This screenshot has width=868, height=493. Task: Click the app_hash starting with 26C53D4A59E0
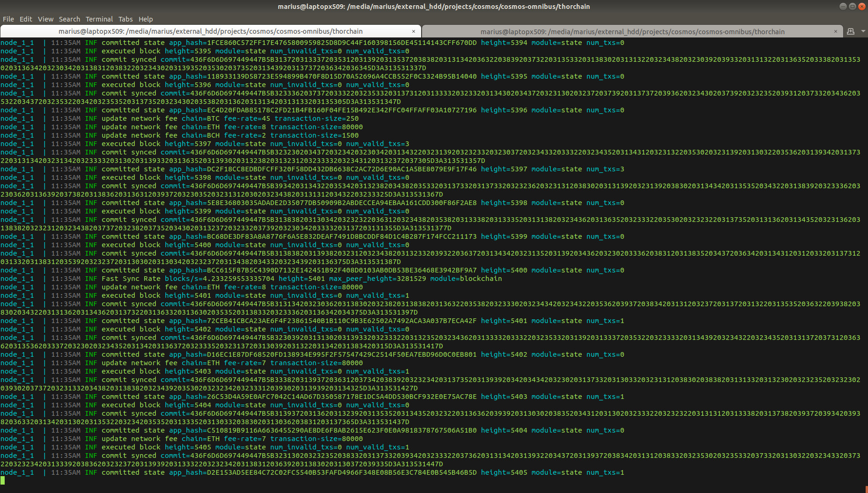[323, 397]
